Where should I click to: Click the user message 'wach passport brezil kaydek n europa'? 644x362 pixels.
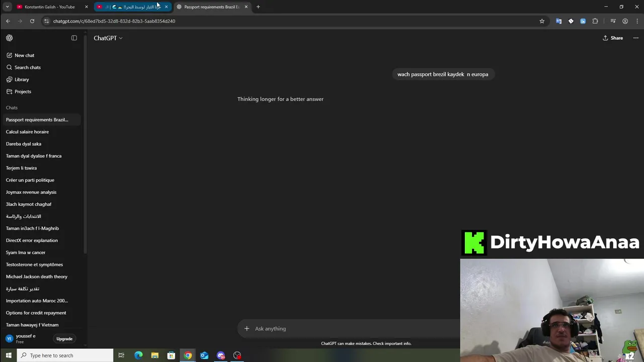[x=443, y=74]
